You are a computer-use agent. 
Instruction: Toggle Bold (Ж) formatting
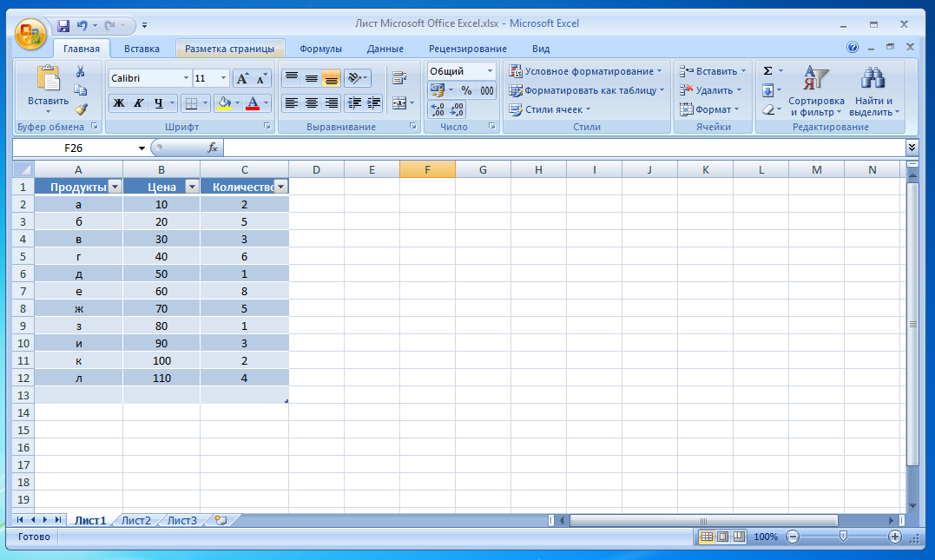pos(119,103)
